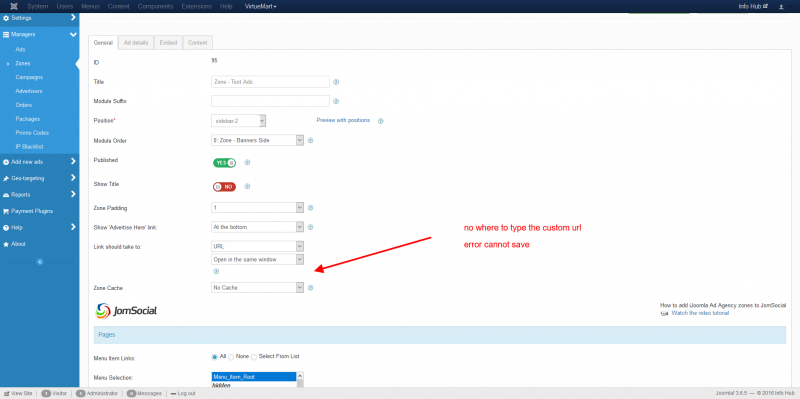This screenshot has width=800, height=399.
Task: Choose the Select From List radio button
Action: click(x=254, y=357)
